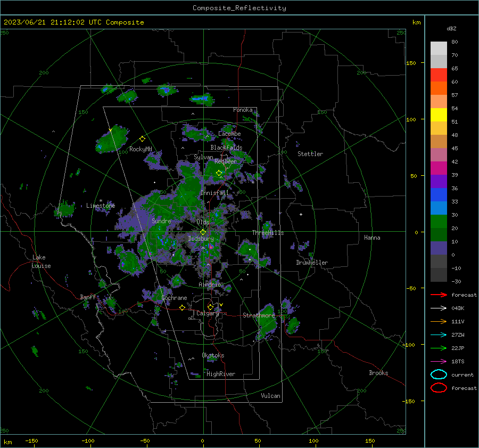479x448 pixels.
Task: Click the Lake Louise label
Action: pyautogui.click(x=41, y=262)
